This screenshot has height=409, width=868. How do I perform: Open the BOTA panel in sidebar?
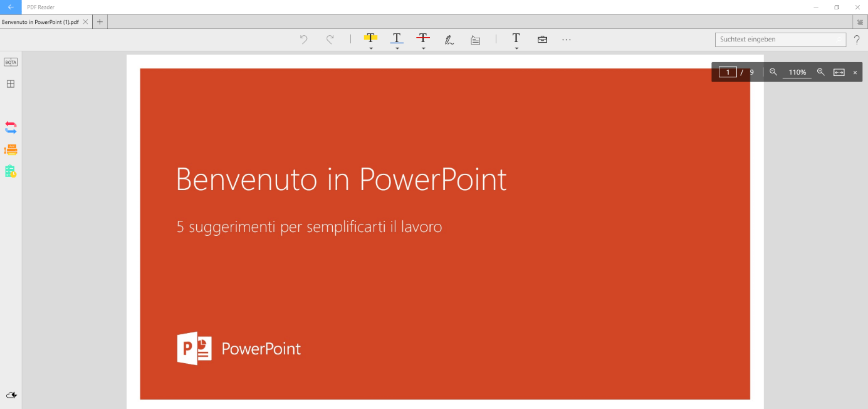pyautogui.click(x=11, y=62)
